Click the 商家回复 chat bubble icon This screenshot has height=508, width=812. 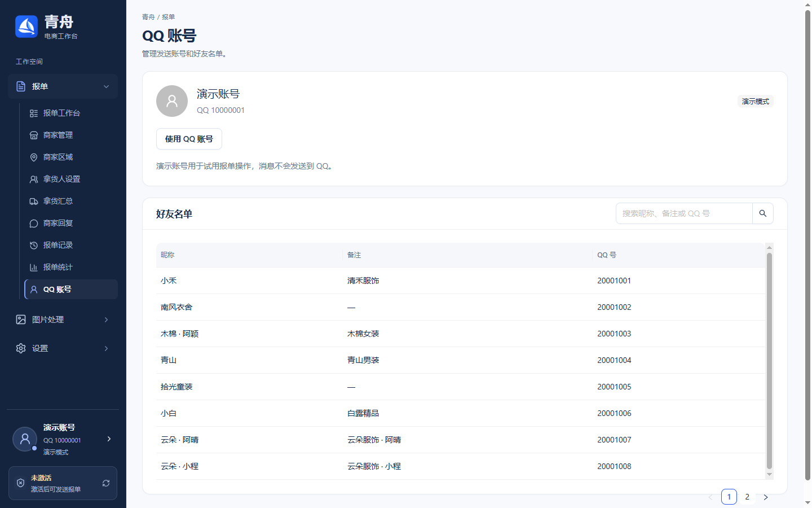34,224
